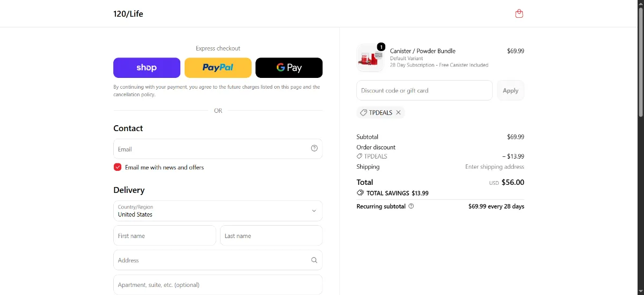Click the 'Default Variant' text
644x295 pixels.
pos(406,58)
